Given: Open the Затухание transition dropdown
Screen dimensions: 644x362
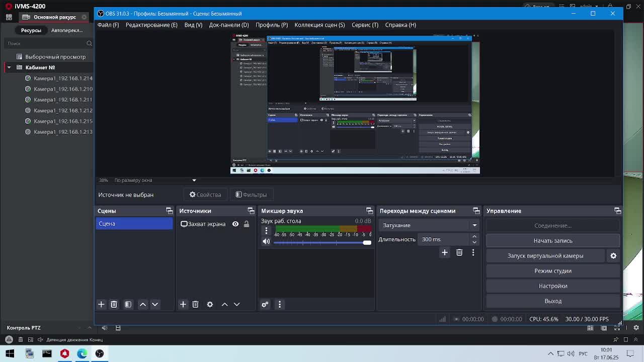Looking at the screenshot, I should [430, 225].
